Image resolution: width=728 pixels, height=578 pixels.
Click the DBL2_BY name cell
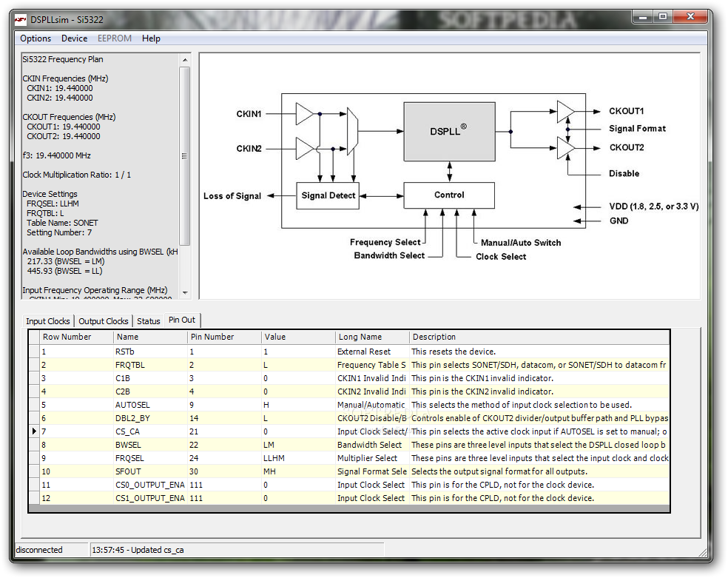tap(150, 418)
